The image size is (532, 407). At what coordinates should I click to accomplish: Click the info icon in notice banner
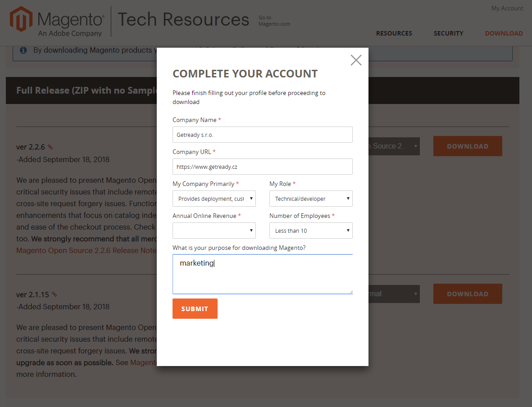click(23, 50)
